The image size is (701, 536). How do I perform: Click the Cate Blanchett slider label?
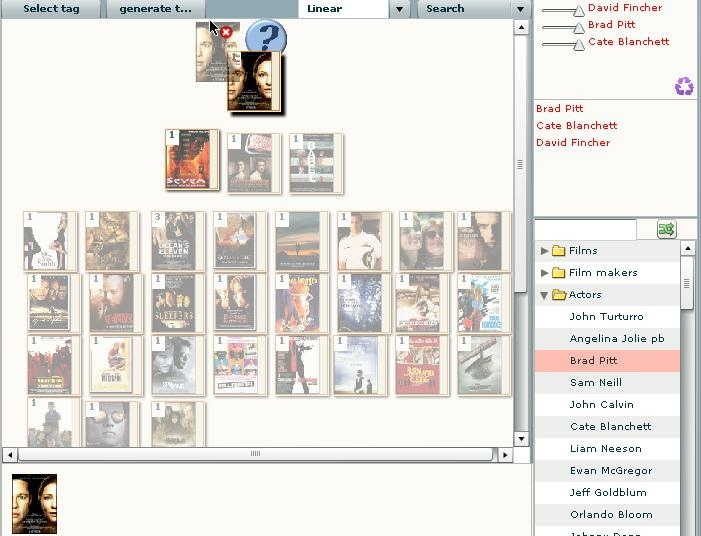point(629,42)
